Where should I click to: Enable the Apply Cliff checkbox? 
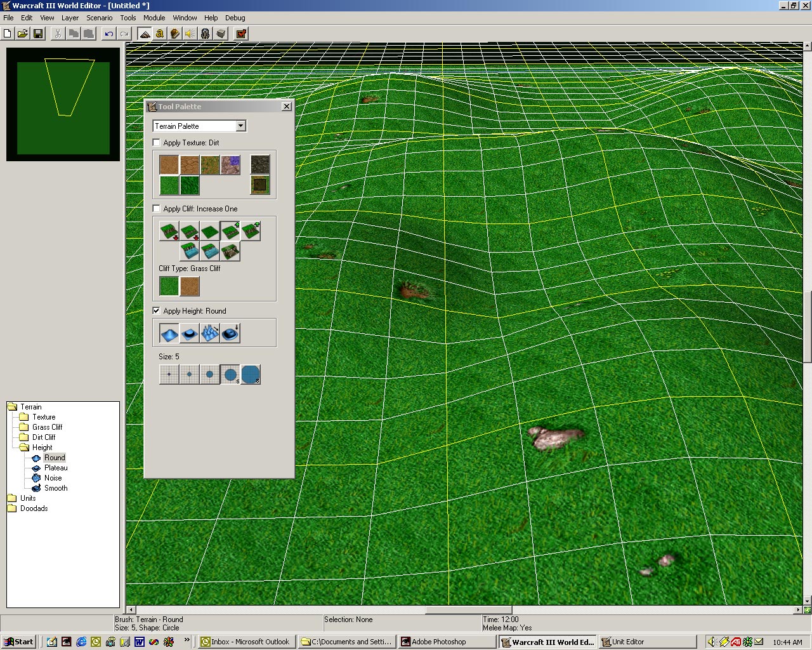[157, 209]
